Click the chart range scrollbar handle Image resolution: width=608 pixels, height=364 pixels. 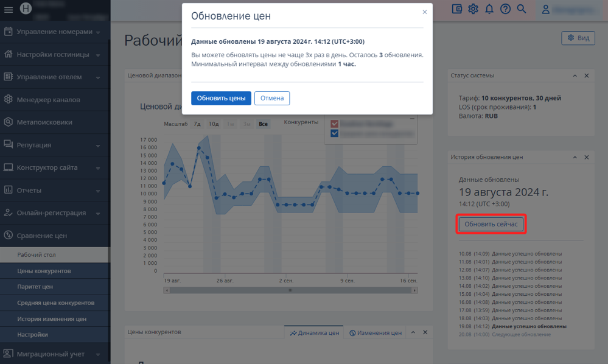click(x=290, y=290)
